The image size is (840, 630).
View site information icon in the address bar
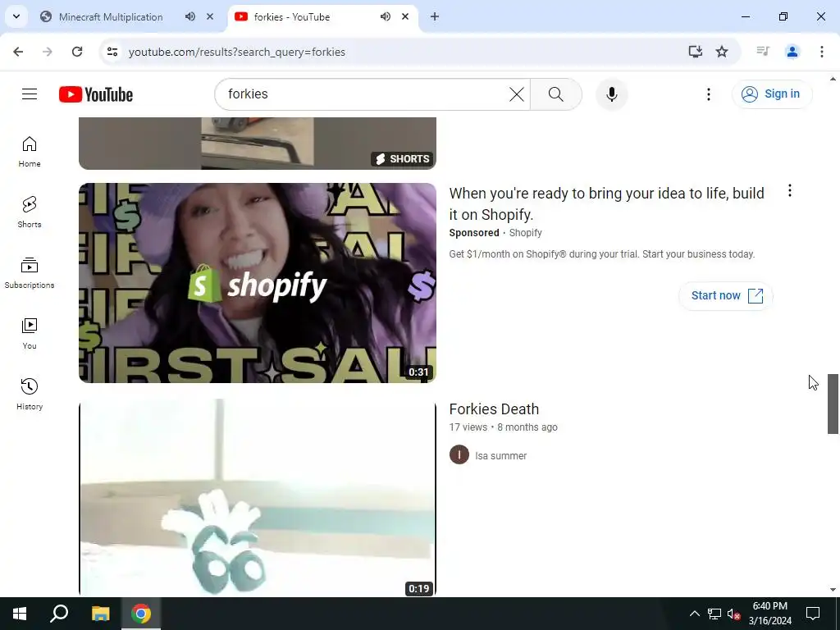click(x=112, y=52)
